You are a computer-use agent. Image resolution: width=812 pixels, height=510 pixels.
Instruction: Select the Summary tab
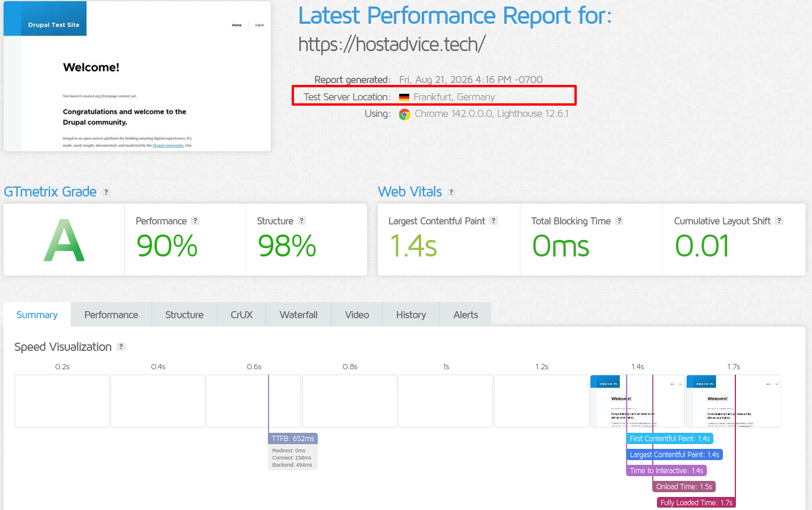[x=37, y=315]
